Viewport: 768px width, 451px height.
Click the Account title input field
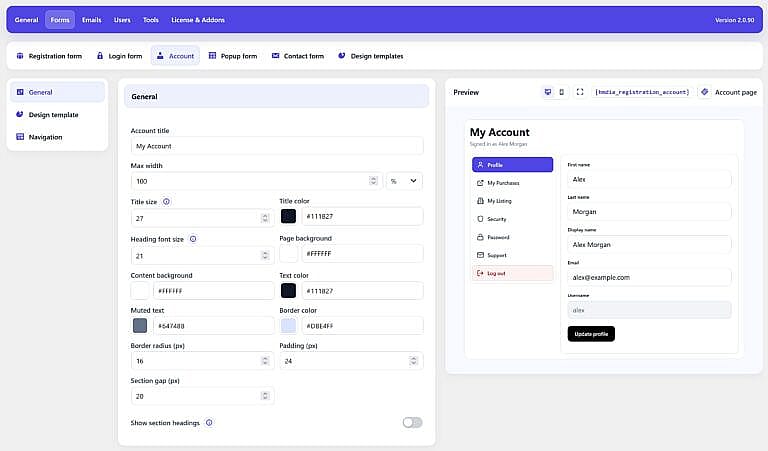(277, 146)
